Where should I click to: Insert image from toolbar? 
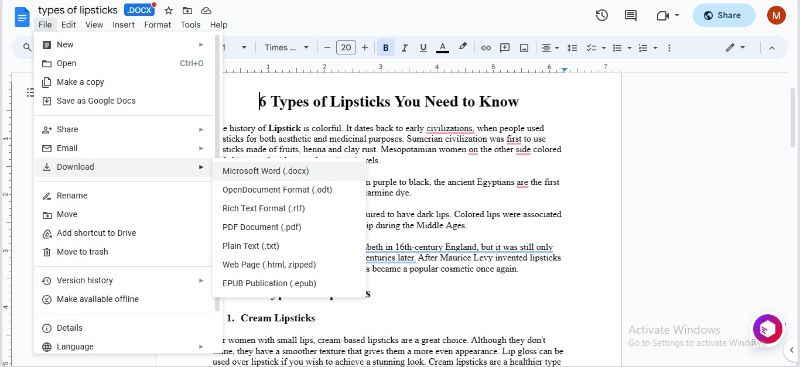(x=523, y=48)
